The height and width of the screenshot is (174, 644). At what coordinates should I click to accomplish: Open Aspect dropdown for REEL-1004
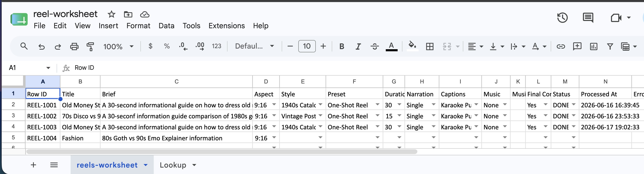click(274, 137)
